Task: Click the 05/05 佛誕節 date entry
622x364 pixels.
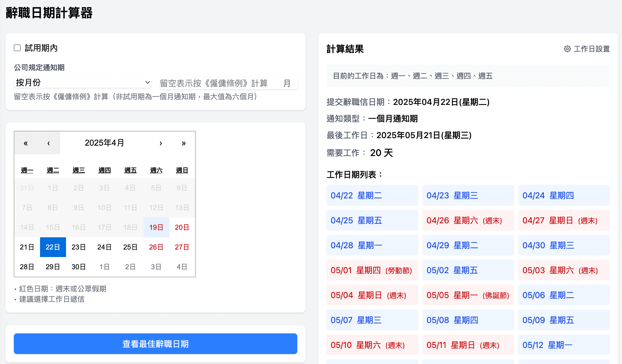Action: coord(468,295)
